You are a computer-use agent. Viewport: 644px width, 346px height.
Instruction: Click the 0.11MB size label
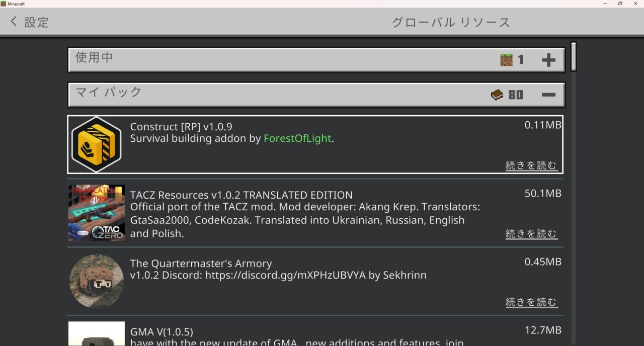coord(543,125)
